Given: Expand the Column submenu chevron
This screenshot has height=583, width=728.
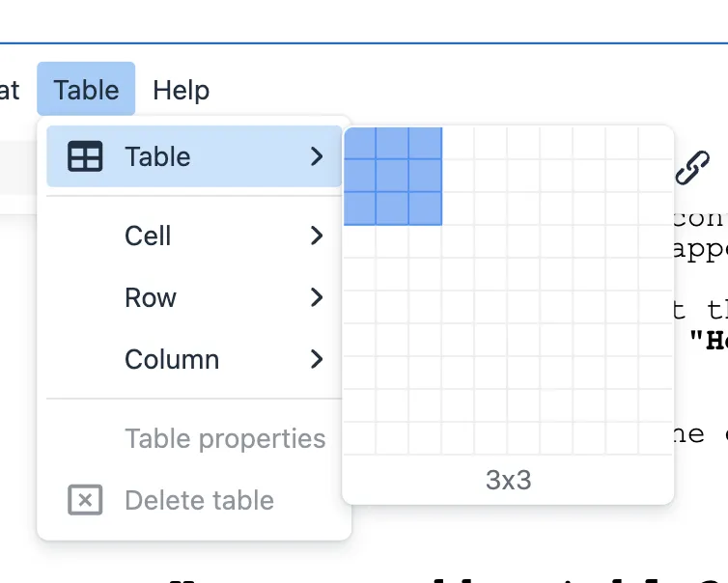Looking at the screenshot, I should (x=317, y=359).
